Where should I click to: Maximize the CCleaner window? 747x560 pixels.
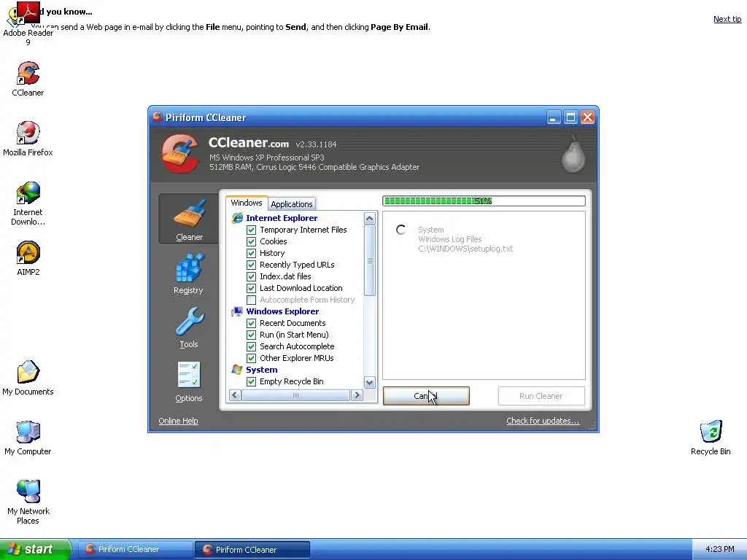pyautogui.click(x=570, y=117)
